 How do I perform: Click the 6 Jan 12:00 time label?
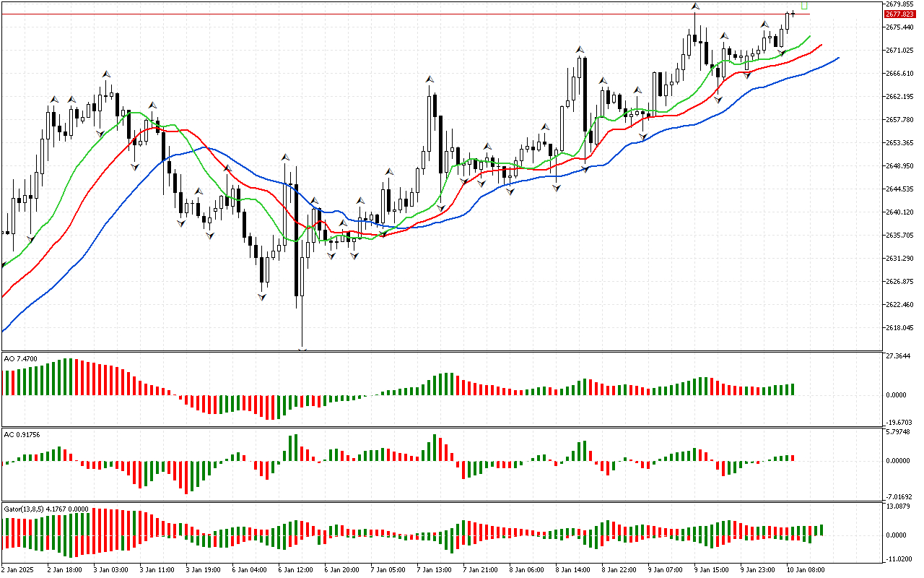(x=297, y=569)
